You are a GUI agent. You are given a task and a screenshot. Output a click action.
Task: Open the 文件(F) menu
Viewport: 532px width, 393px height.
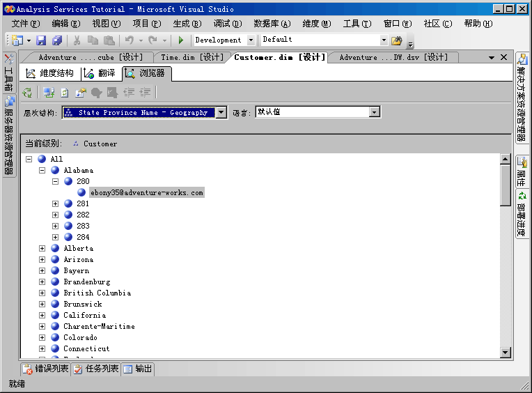(26, 24)
